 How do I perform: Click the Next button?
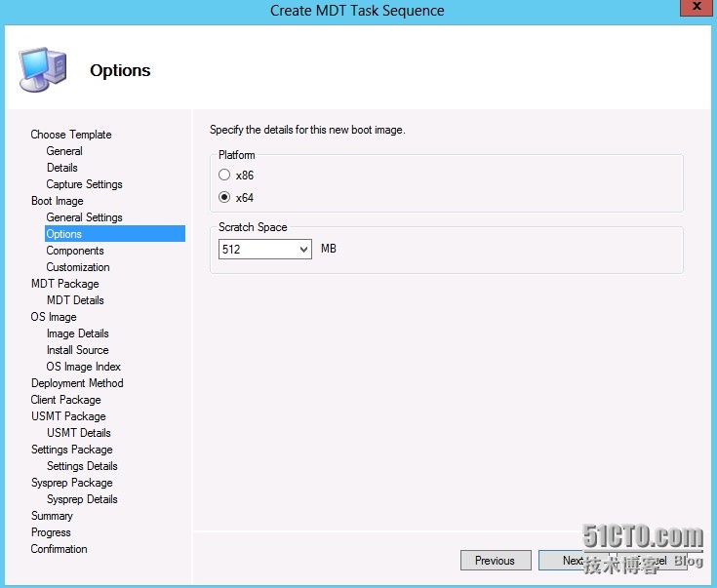coord(573,560)
